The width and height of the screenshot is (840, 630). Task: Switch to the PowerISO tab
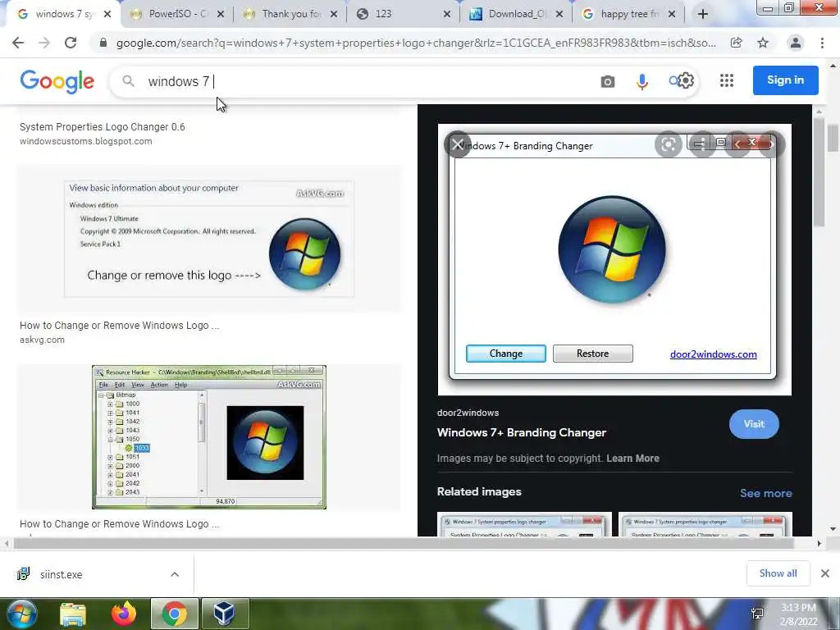[x=177, y=15]
